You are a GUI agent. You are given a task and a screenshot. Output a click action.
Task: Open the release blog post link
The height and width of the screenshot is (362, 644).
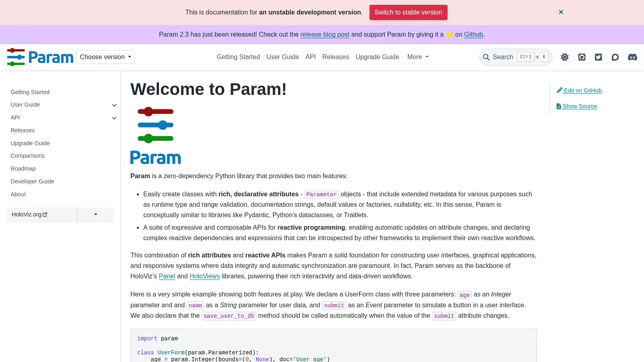(x=325, y=35)
